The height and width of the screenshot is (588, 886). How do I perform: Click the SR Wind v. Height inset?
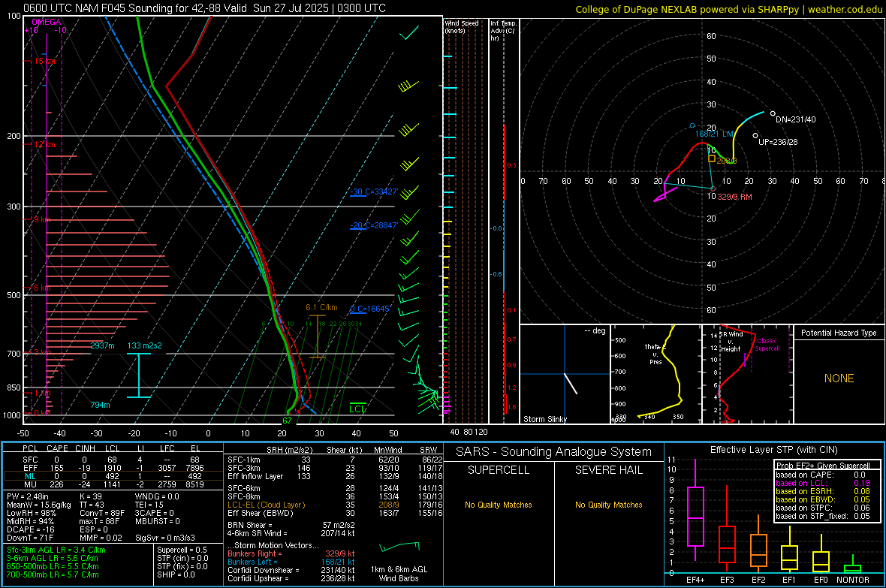pos(747,374)
